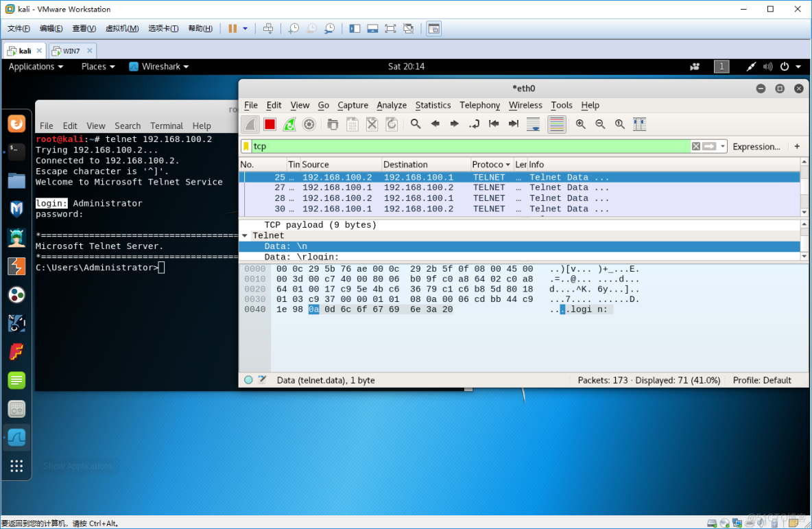Screen dimensions: 812x529
Task: Sort by Source column header
Action: (341, 164)
